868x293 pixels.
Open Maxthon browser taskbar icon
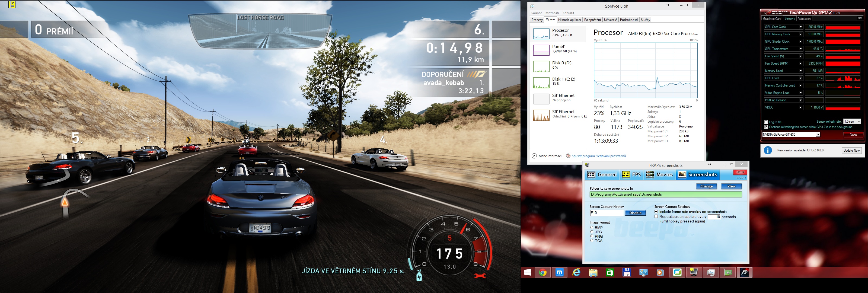(x=559, y=272)
